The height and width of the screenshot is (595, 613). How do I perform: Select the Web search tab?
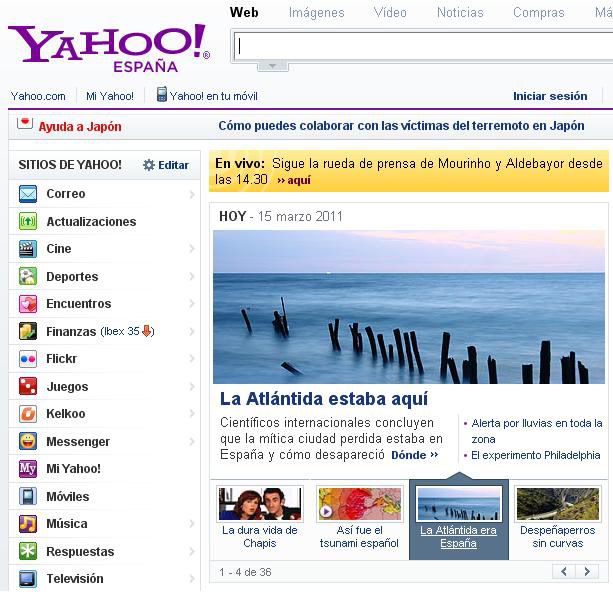click(244, 13)
